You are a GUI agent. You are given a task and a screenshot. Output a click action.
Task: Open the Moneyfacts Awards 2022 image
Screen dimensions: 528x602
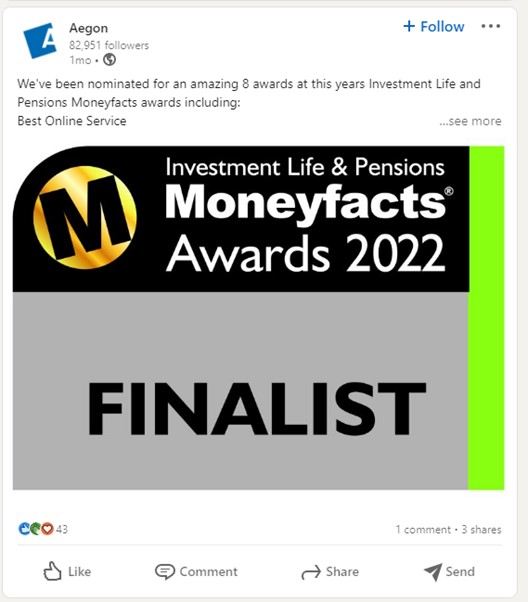click(x=258, y=318)
